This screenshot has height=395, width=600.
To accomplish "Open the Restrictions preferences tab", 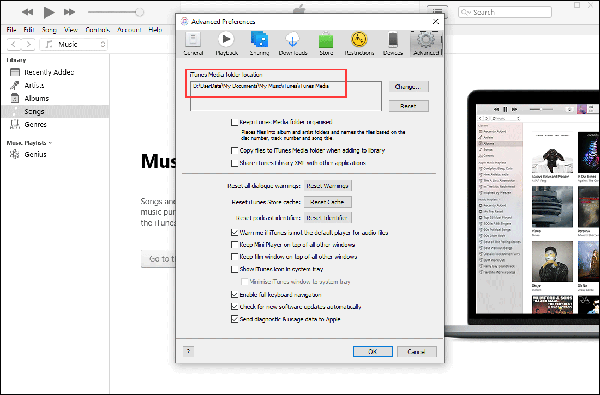I will (359, 44).
